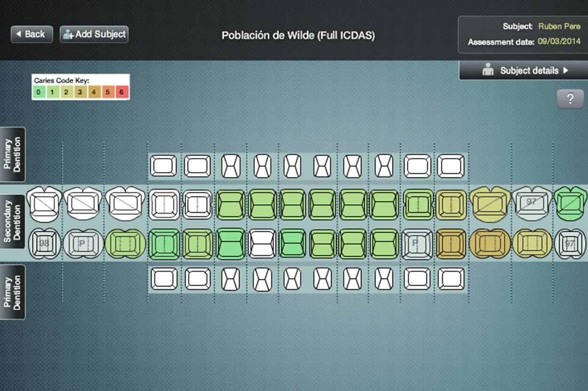The image size is (588, 391).
Task: Expand the Subject details panel
Action: pos(524,70)
